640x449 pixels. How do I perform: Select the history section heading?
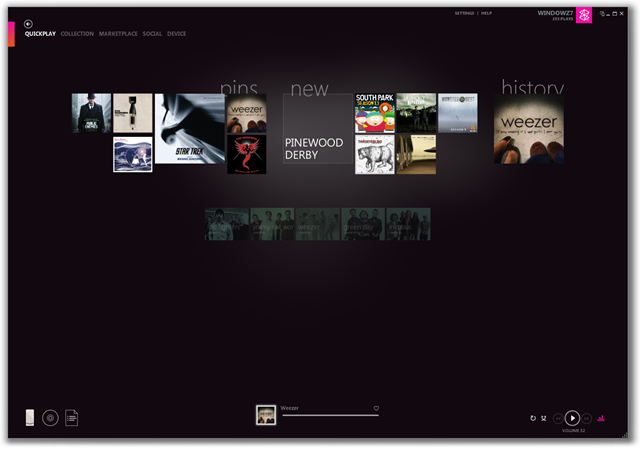point(533,87)
